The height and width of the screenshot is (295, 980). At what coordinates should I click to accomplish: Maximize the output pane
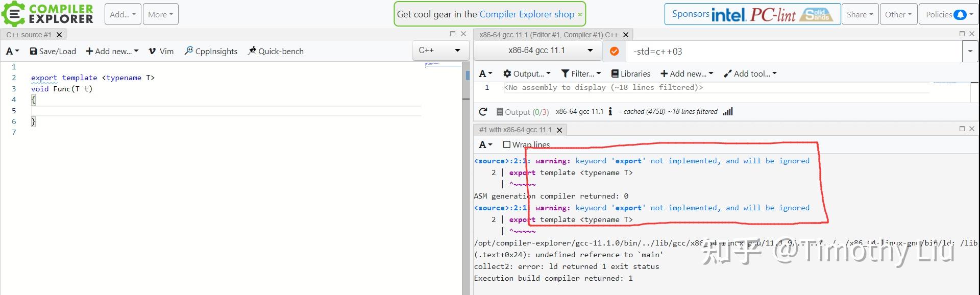(962, 129)
